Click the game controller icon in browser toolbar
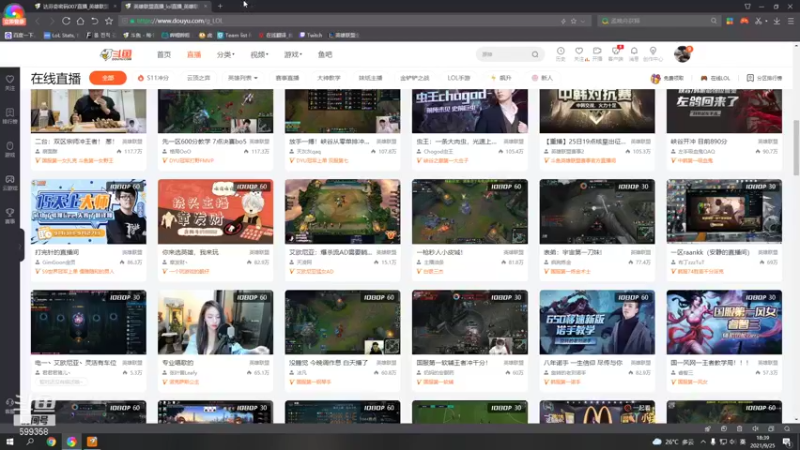The height and width of the screenshot is (450, 800). pyautogui.click(x=744, y=21)
